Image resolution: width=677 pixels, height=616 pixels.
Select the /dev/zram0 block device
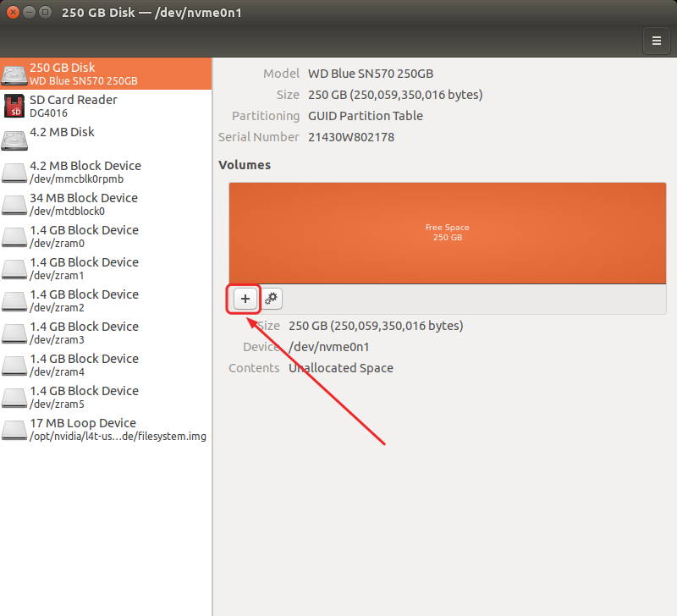coord(106,236)
